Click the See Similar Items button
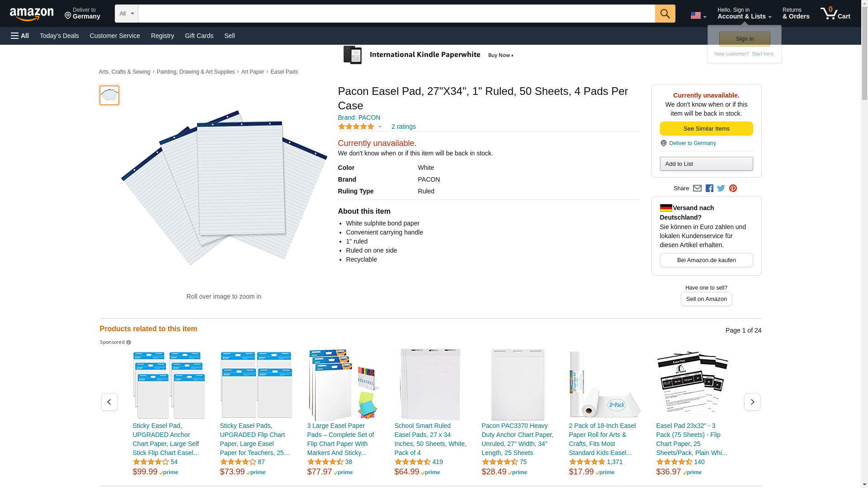This screenshot has height=488, width=868. click(706, 129)
